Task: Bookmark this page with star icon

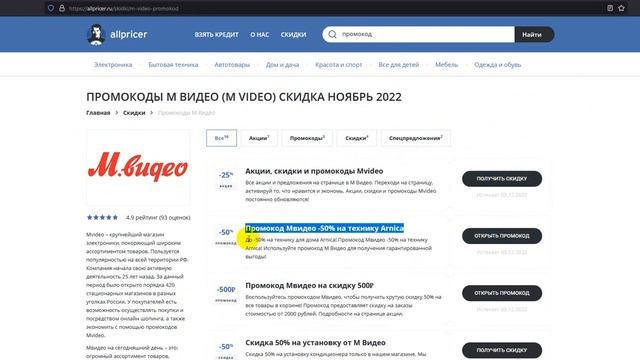Action: click(x=621, y=8)
